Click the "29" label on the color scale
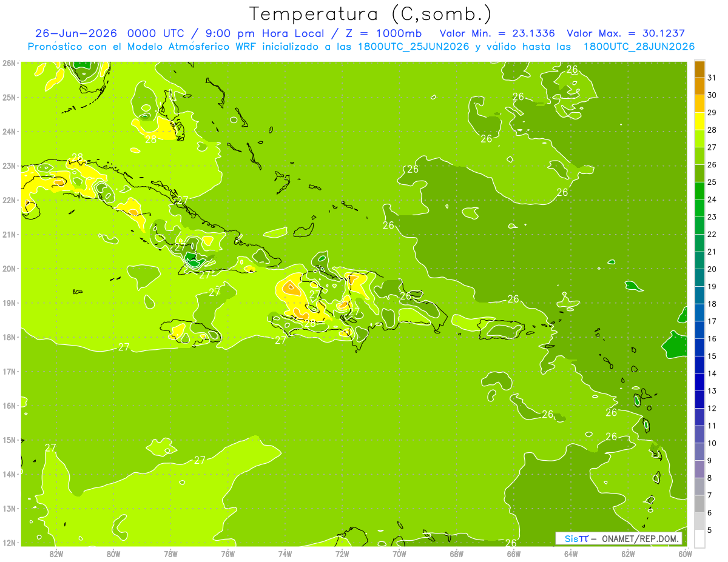The height and width of the screenshot is (562, 728). click(712, 113)
